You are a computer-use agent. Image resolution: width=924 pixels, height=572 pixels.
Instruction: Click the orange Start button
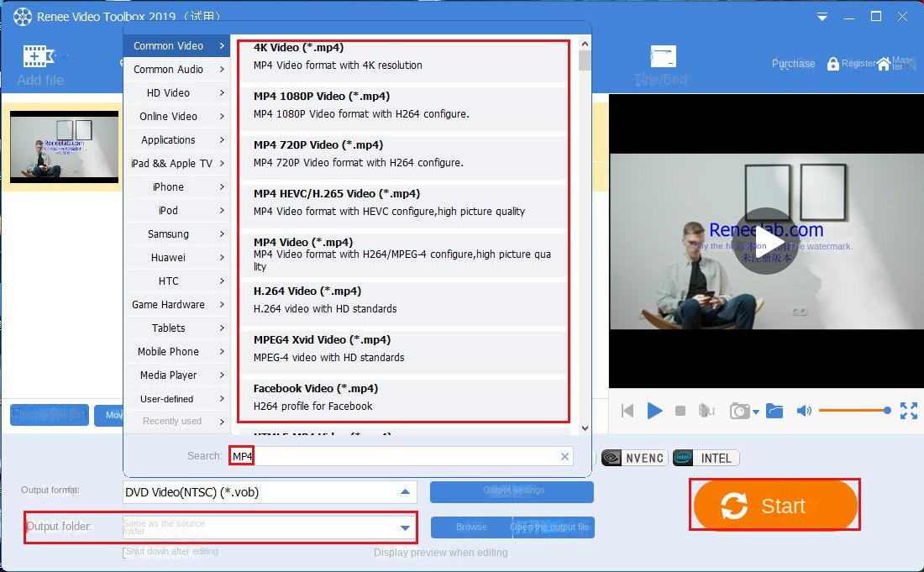[775, 506]
